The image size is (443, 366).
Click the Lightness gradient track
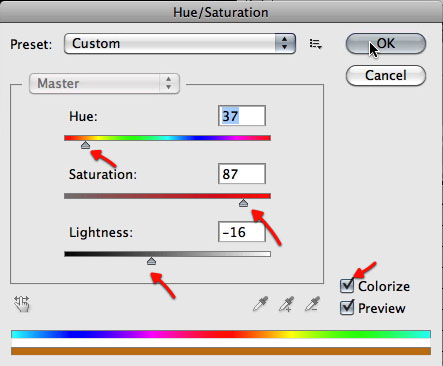(167, 254)
